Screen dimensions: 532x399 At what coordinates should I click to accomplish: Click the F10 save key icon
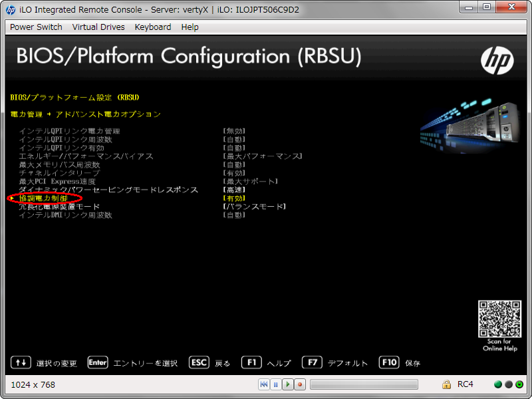(x=389, y=362)
